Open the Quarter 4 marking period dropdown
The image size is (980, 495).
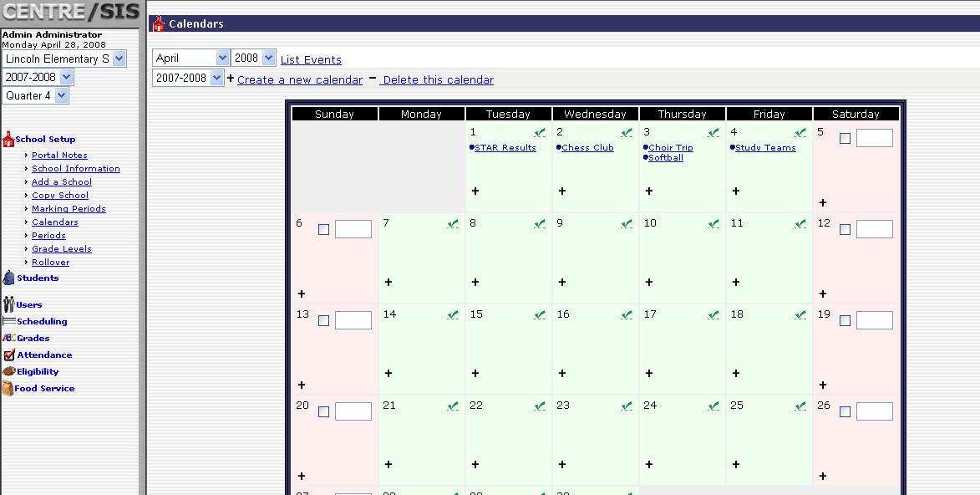(x=36, y=95)
